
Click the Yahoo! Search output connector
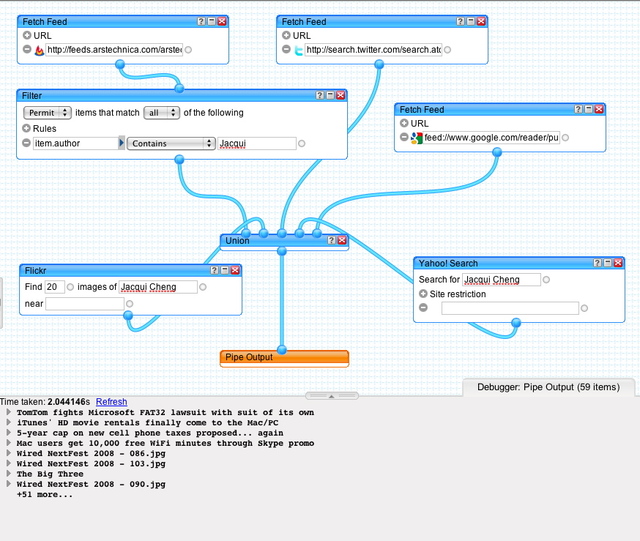tap(516, 323)
